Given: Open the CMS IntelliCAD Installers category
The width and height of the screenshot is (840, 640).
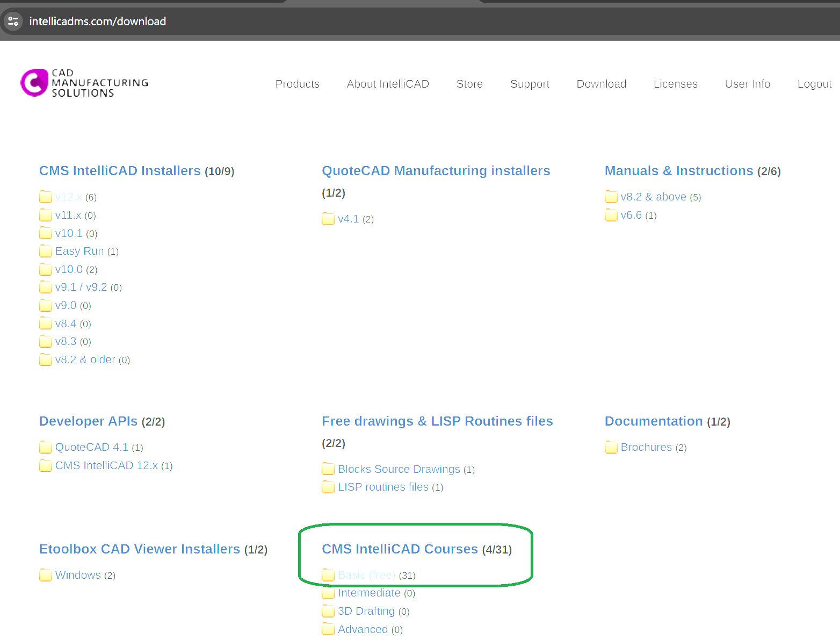Looking at the screenshot, I should click(x=120, y=171).
